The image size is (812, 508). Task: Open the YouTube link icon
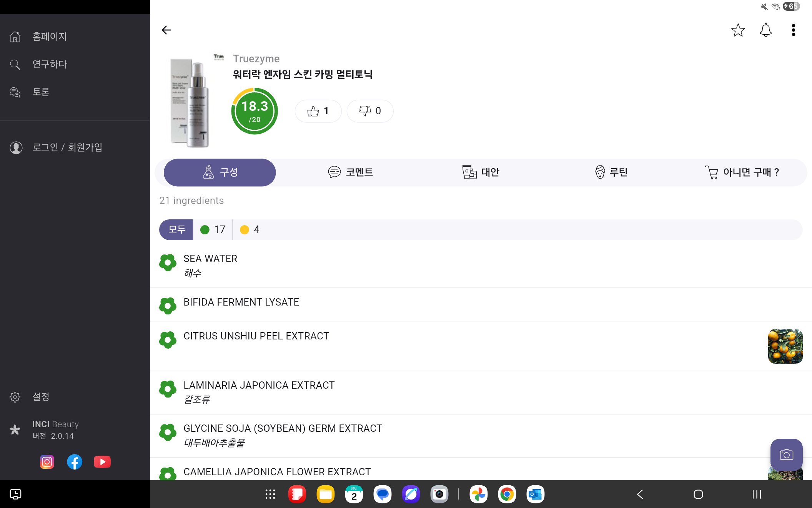click(102, 462)
